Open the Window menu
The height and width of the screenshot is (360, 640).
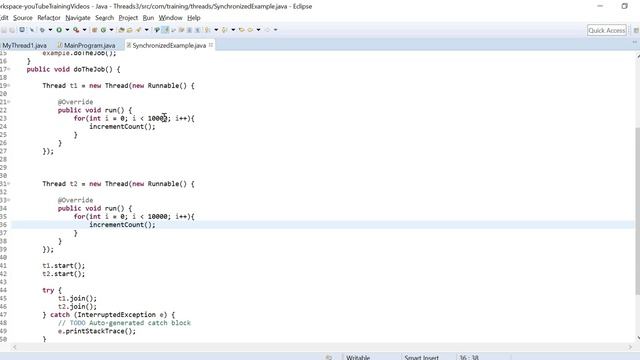click(x=171, y=18)
